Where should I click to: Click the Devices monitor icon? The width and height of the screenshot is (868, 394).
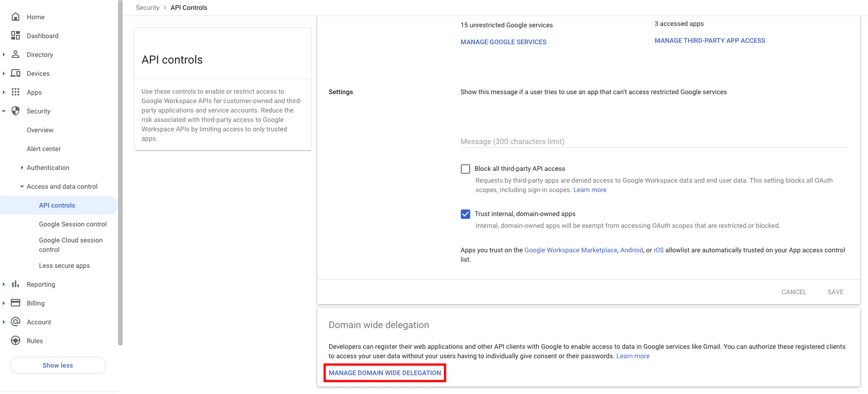point(16,73)
